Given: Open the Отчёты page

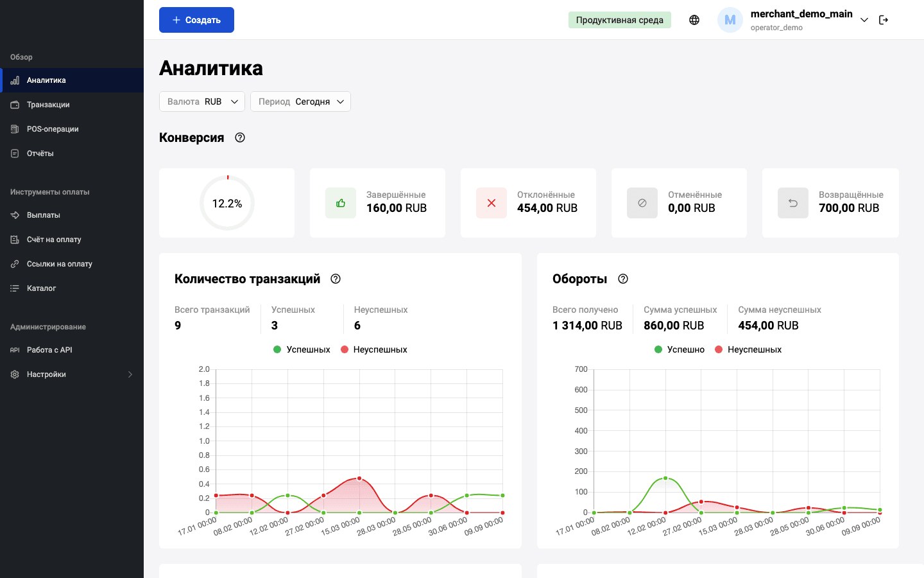Looking at the screenshot, I should (72, 153).
